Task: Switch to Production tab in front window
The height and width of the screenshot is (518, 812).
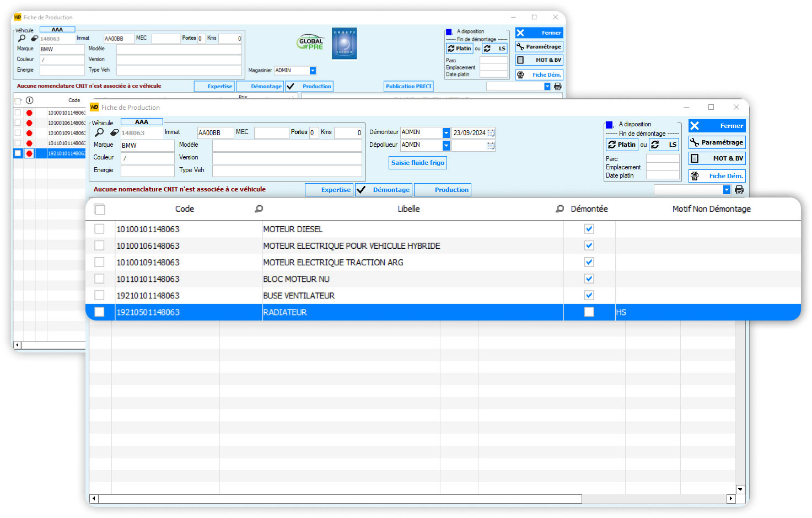Action: point(443,190)
